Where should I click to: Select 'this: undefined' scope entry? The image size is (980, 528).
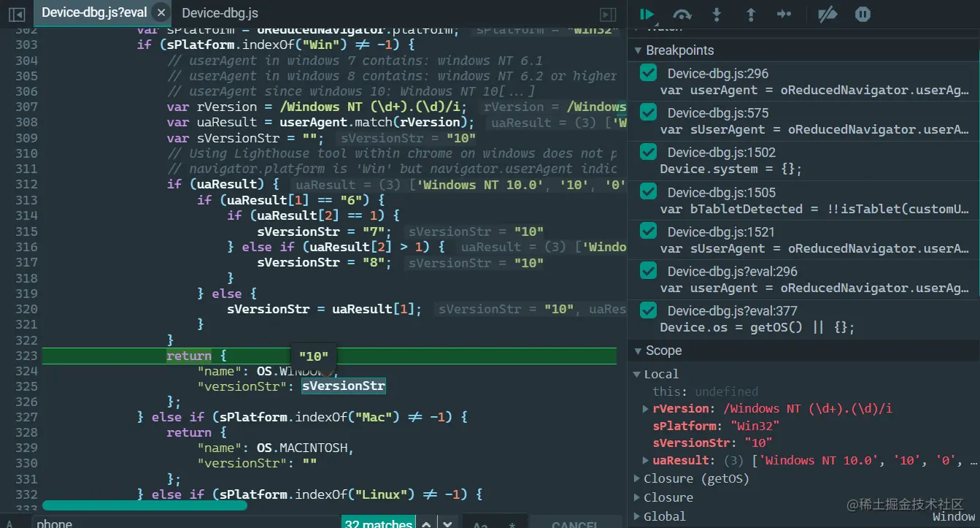706,391
